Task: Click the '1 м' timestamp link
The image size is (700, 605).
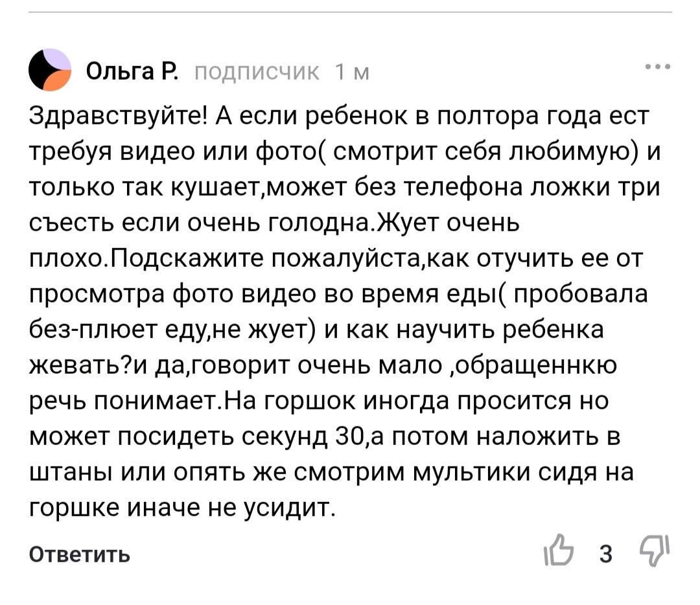Action: (x=353, y=73)
